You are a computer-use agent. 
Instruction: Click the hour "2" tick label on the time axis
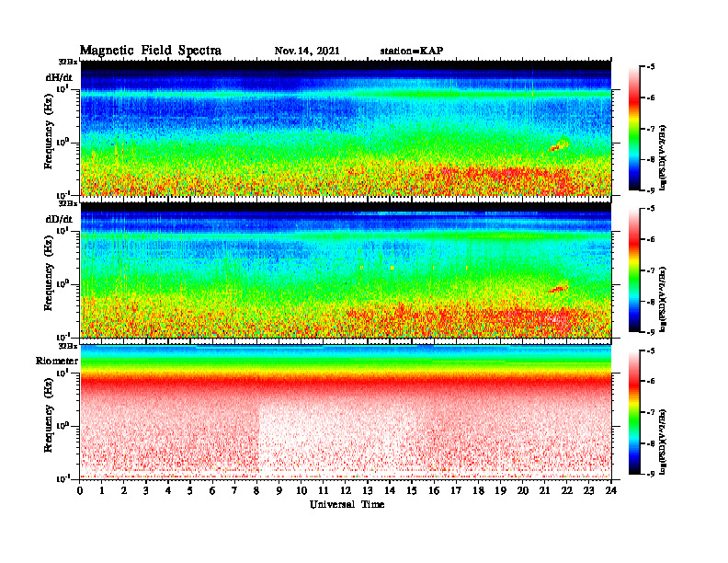click(124, 490)
